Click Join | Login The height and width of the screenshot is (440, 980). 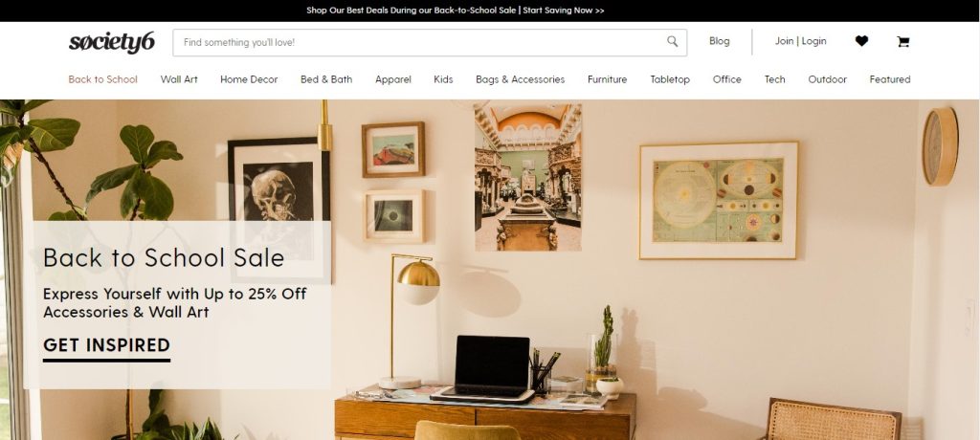[800, 41]
